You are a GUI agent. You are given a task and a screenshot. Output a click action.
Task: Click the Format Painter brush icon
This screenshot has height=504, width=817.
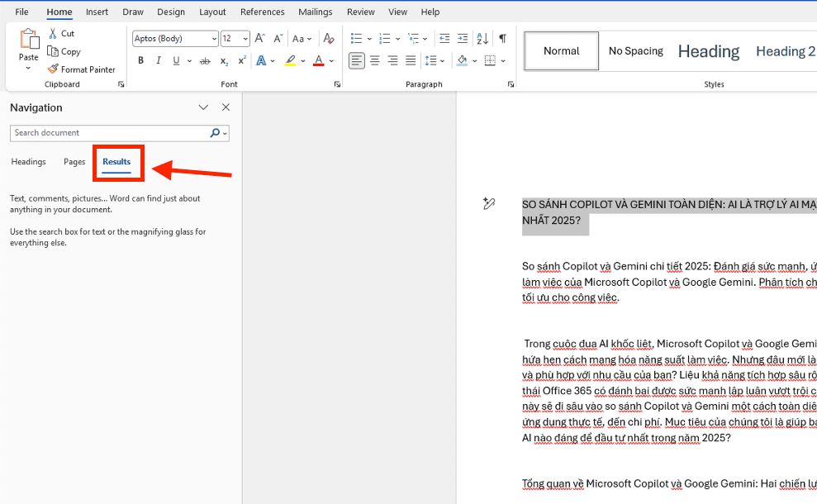tap(54, 69)
